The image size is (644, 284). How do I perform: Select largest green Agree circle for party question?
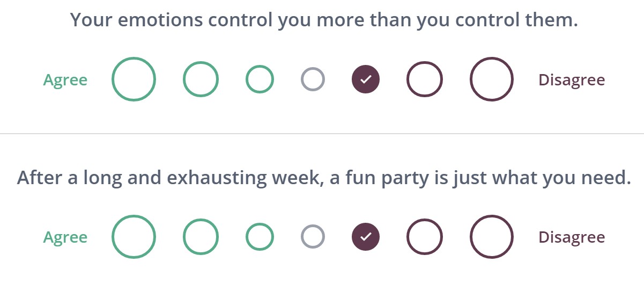134,237
